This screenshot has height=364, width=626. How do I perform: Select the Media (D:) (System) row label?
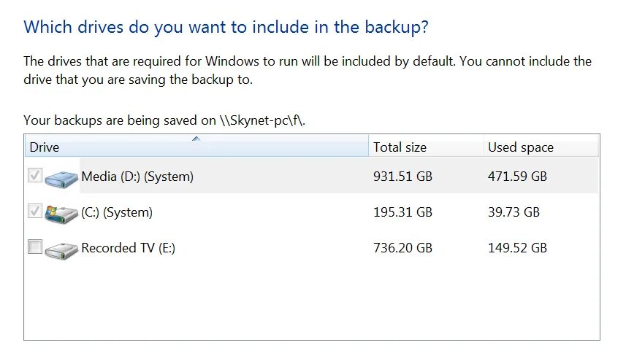tap(137, 177)
